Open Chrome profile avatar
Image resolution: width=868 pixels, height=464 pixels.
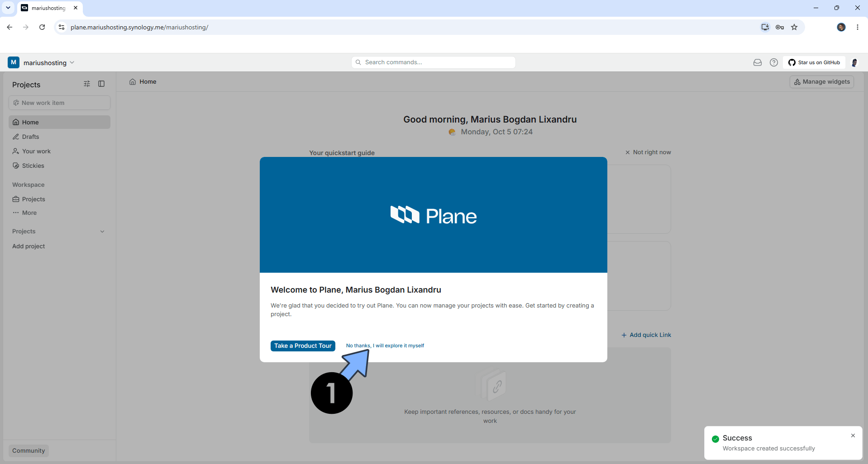[841, 27]
